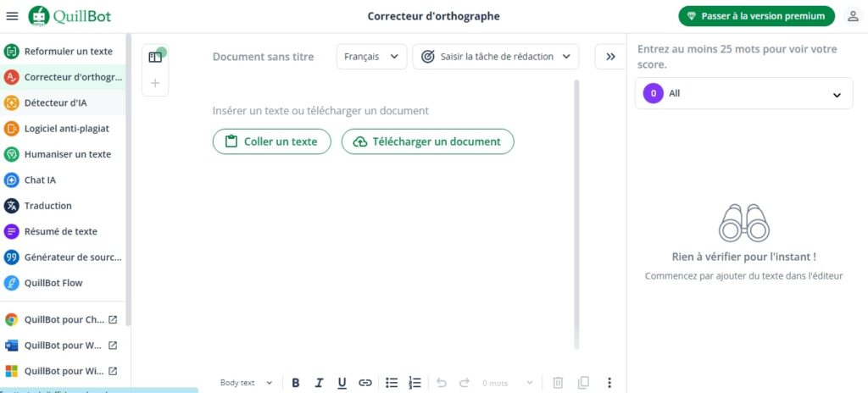Viewport: 868px width, 393px height.
Task: Open QuillBot pour Chrome link
Action: tap(63, 319)
